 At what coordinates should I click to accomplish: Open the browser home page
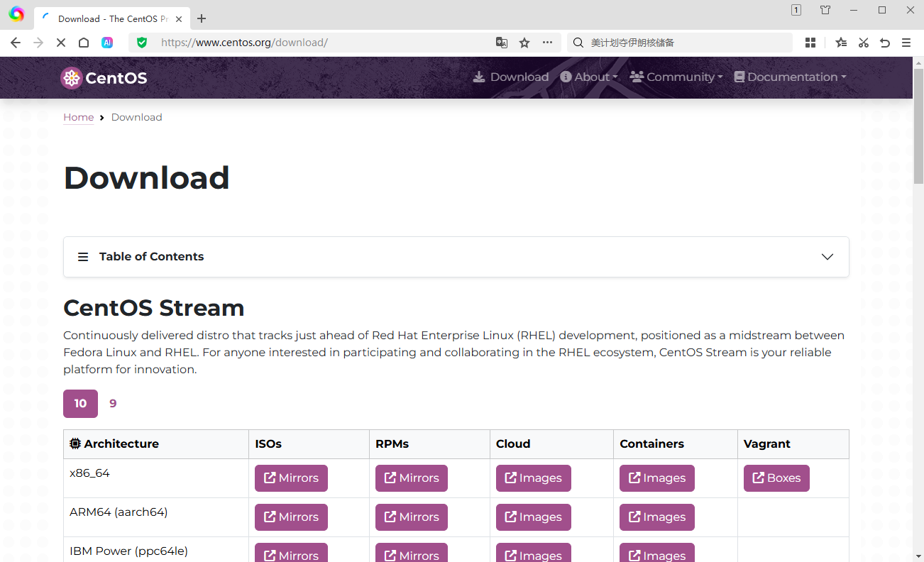tap(84, 43)
